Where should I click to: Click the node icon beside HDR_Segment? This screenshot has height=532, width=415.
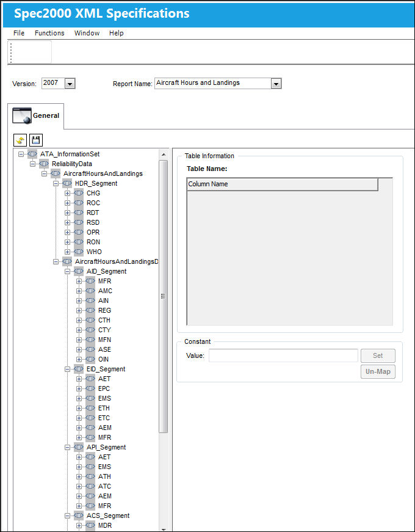coord(67,183)
